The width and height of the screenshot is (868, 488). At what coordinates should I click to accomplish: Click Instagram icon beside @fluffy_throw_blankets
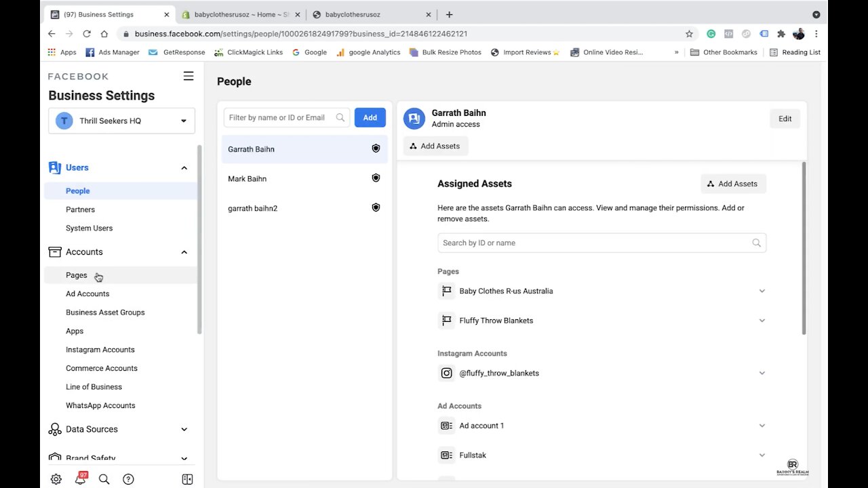(x=446, y=373)
